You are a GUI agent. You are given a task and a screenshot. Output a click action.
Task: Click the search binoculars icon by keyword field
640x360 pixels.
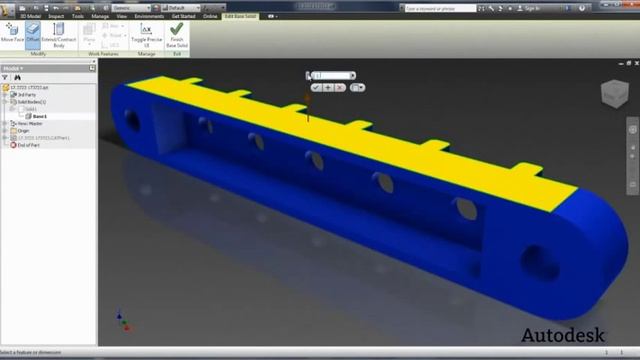click(x=481, y=8)
